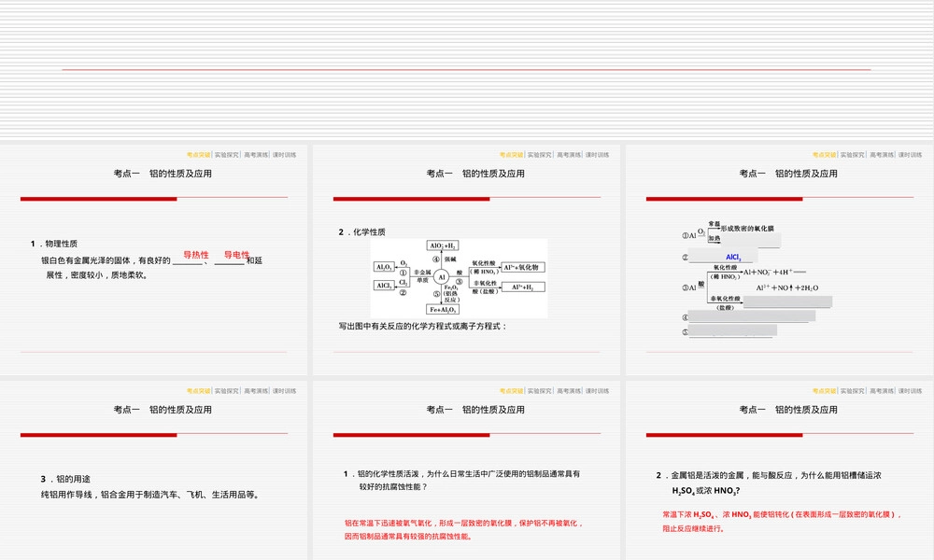Click the 考点突破 tab on the 化学性质 slide
The height and width of the screenshot is (560, 934).
click(511, 155)
